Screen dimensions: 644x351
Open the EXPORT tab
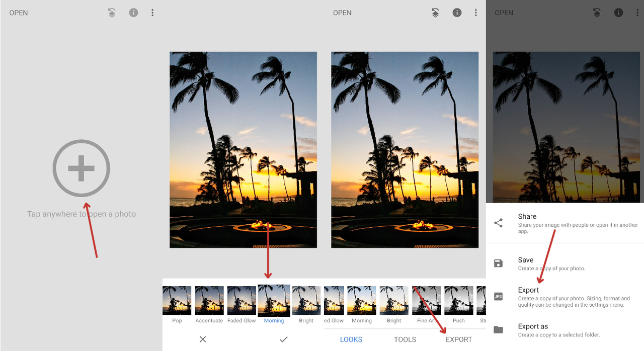pos(459,339)
